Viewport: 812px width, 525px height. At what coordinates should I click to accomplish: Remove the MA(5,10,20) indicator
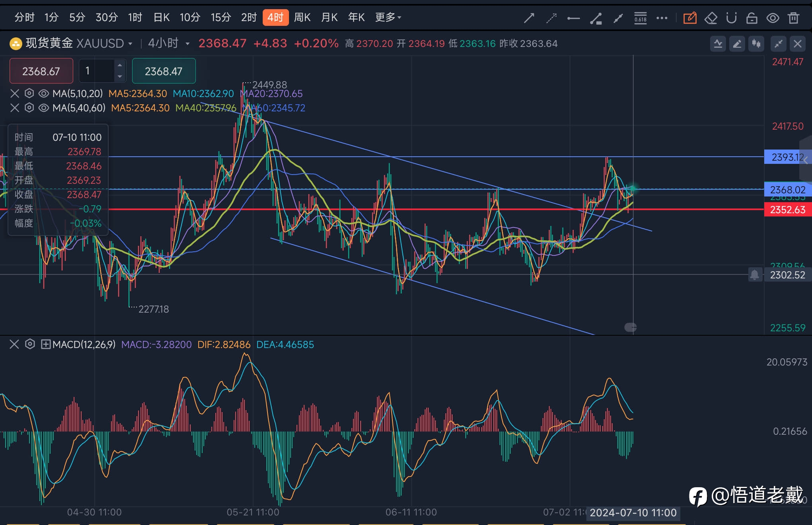[x=15, y=93]
